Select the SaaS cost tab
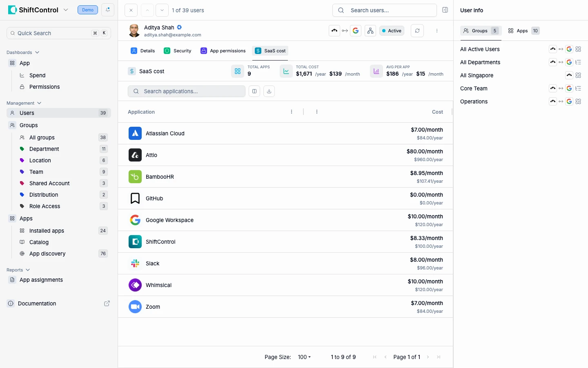The height and width of the screenshot is (368, 588). 270,51
